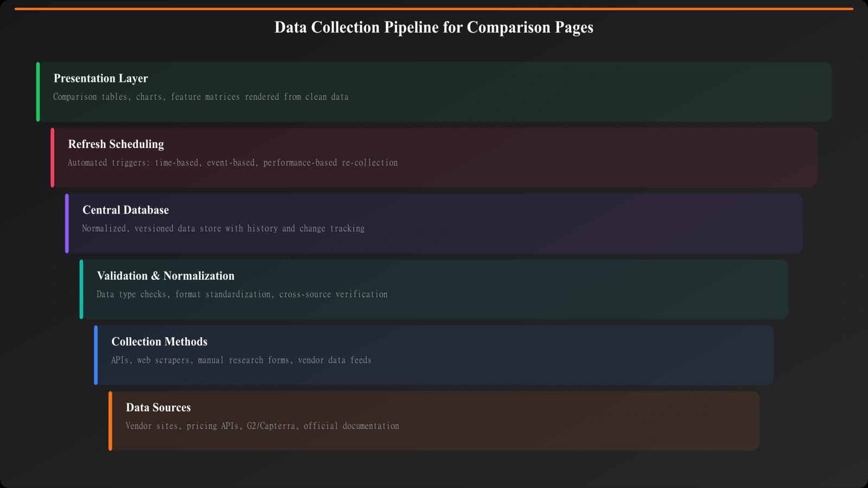The height and width of the screenshot is (488, 868).
Task: Select the "Vendor sites, pricing APIs" description
Action: pos(262,426)
